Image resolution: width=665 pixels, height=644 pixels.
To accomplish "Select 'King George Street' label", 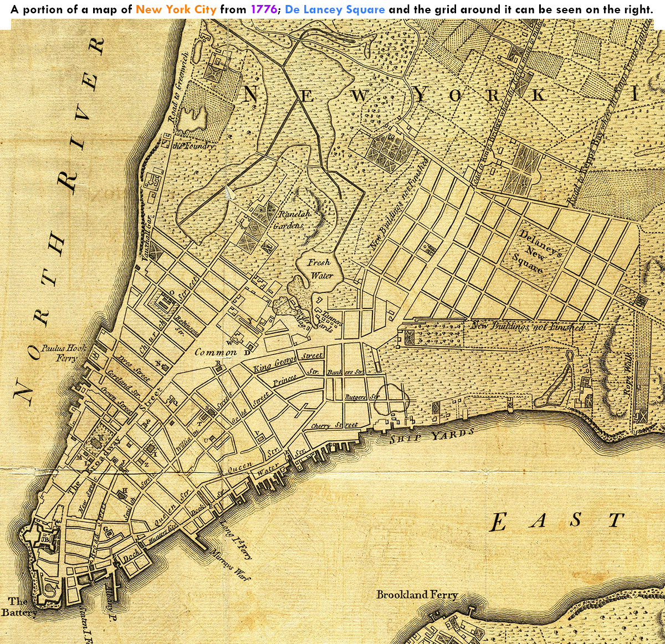I will pos(288,363).
